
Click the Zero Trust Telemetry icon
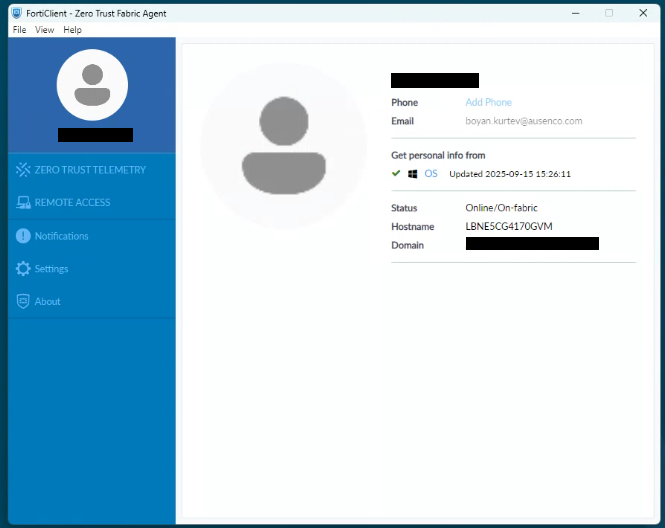point(23,170)
